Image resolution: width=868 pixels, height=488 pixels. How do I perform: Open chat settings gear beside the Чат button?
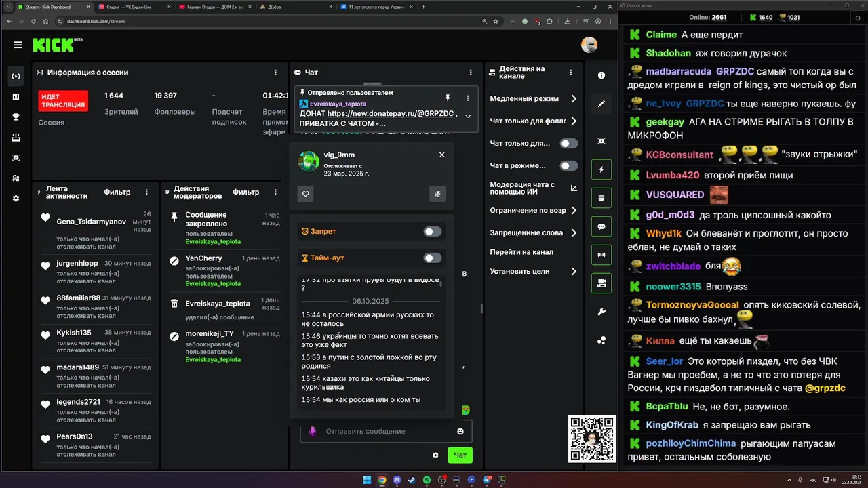pyautogui.click(x=435, y=455)
